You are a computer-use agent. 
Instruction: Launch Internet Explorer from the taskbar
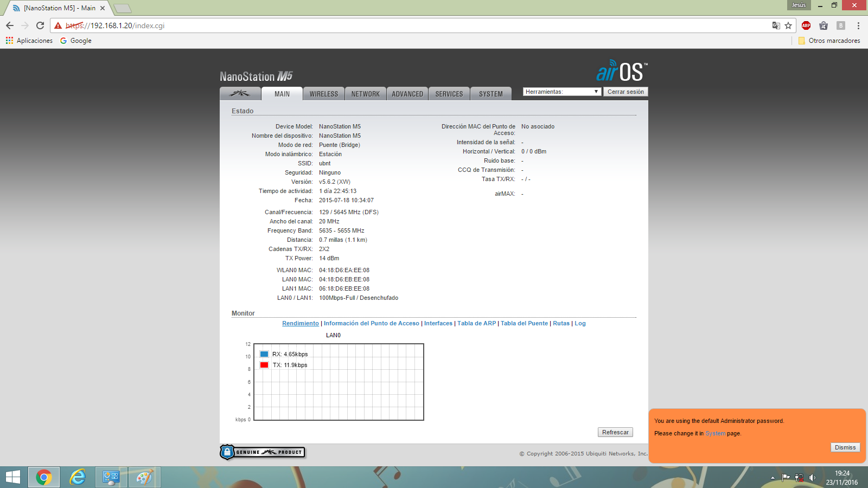[x=78, y=477]
